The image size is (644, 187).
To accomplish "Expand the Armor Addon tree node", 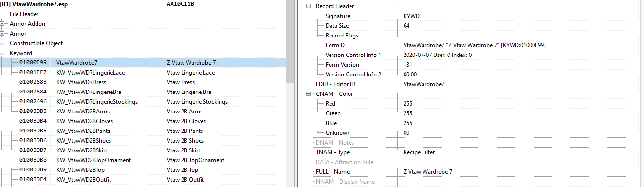I will (3, 24).
